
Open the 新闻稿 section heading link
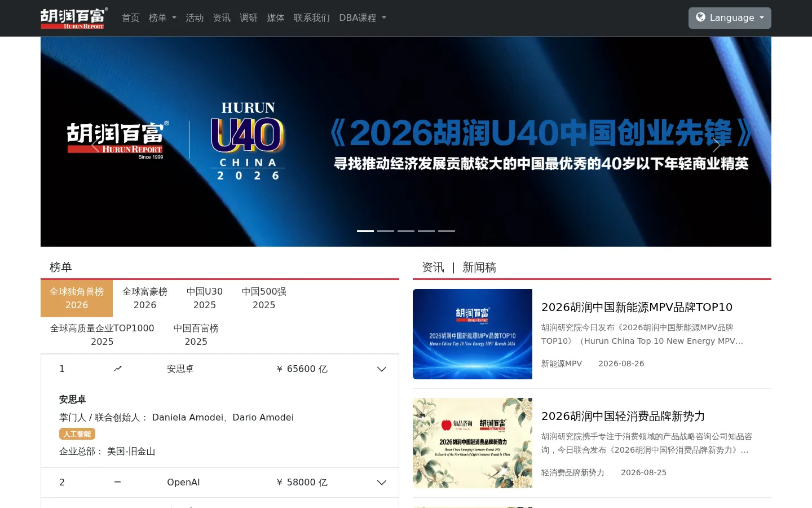coord(479,268)
